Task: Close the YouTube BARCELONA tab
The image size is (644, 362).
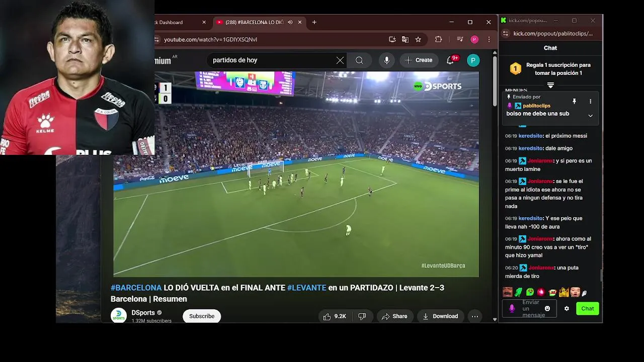Action: point(300,22)
